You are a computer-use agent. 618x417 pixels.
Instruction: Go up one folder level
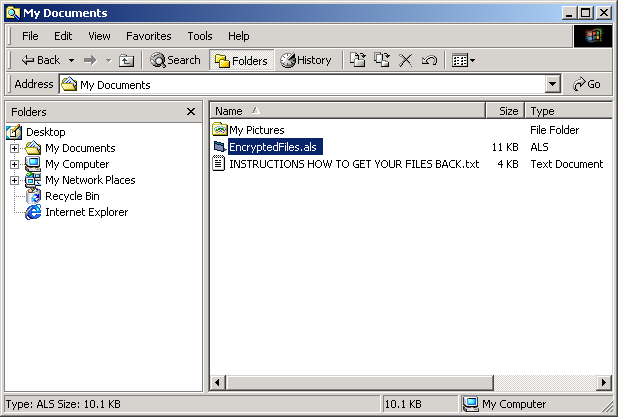(x=127, y=61)
